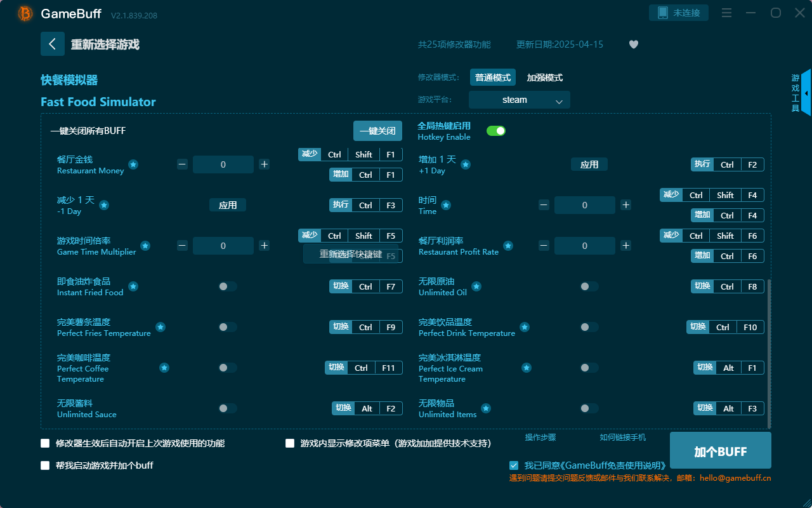Click the heart favorite icon near the update date

pyautogui.click(x=633, y=44)
